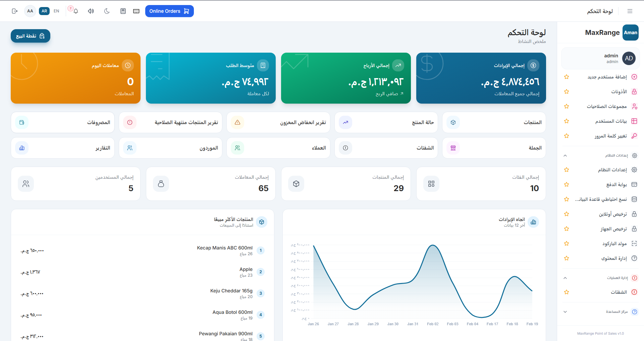Click the keyboard icon in top bar

[x=136, y=11]
